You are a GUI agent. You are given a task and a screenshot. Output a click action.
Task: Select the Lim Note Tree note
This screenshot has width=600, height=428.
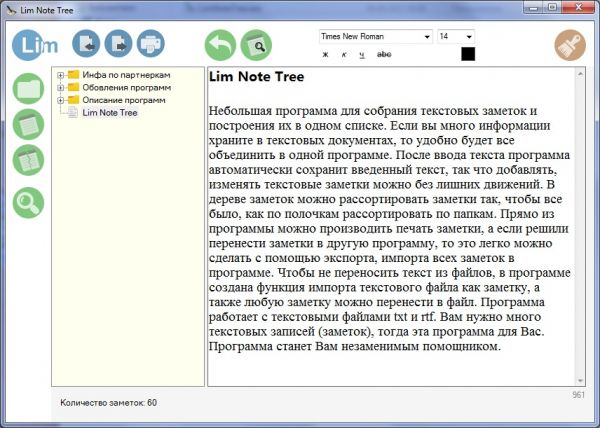coord(110,113)
